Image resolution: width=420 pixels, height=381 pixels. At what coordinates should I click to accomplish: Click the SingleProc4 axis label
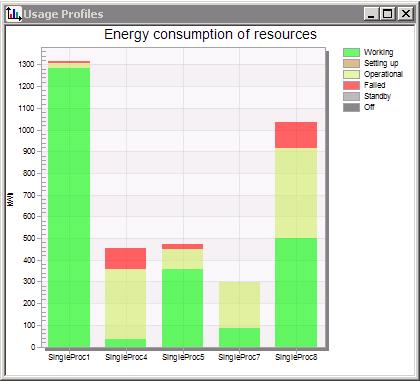point(126,357)
